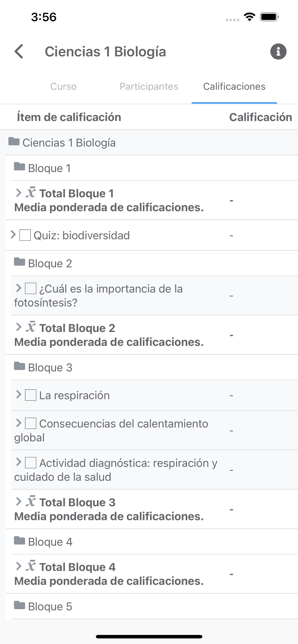Tap the Bloque 1 folder icon
Screen dimensions: 298x644
coord(20,167)
